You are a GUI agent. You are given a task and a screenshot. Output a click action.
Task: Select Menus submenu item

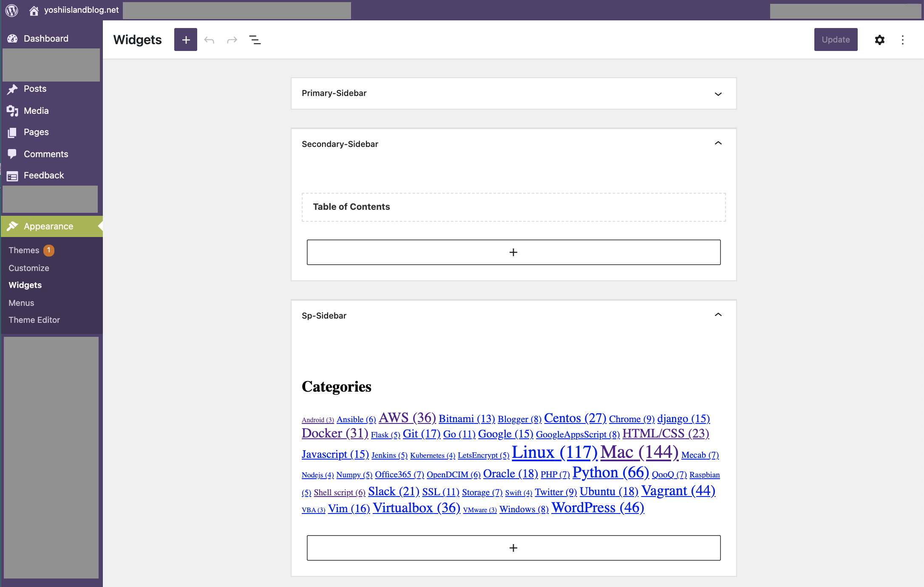21,303
